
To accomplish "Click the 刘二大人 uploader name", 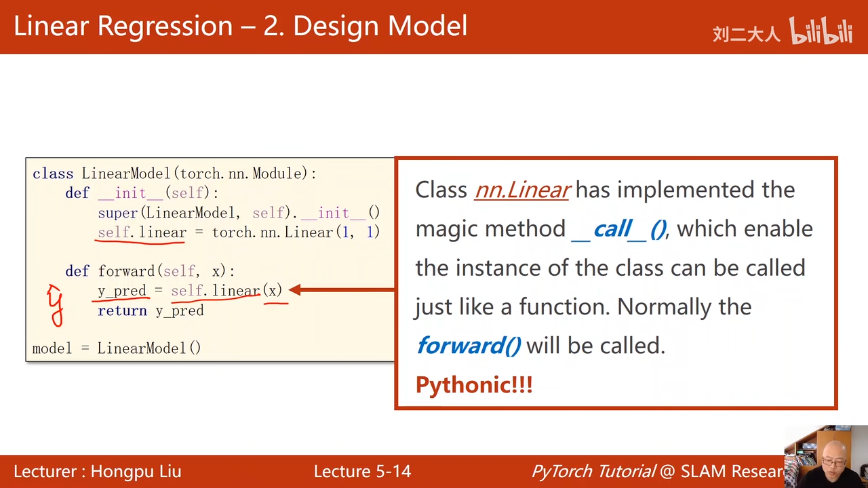I will [x=747, y=34].
